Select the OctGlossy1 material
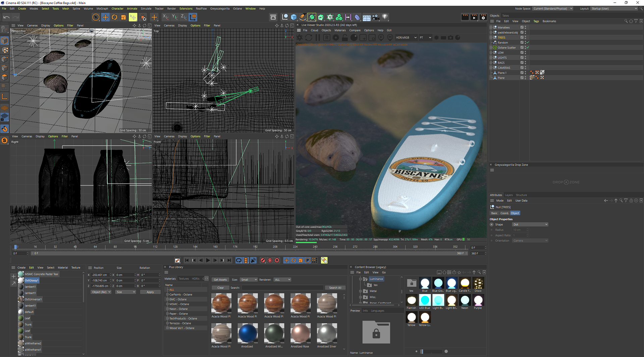 (32, 280)
